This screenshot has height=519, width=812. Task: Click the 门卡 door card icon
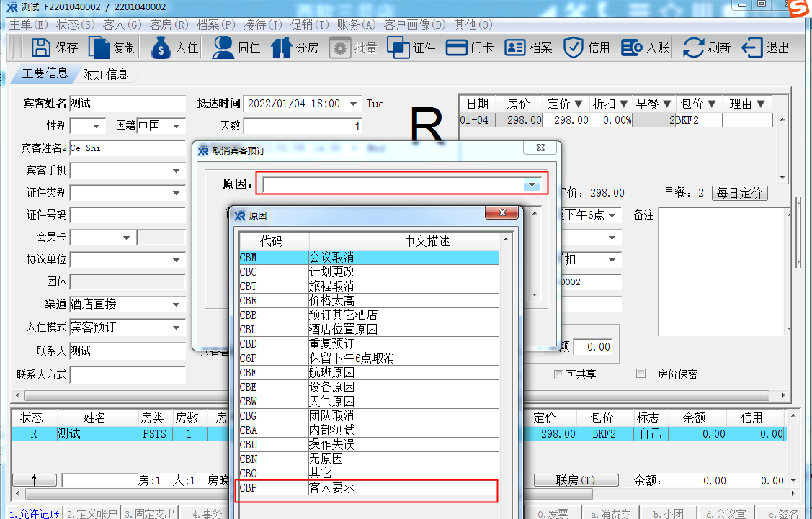click(457, 48)
